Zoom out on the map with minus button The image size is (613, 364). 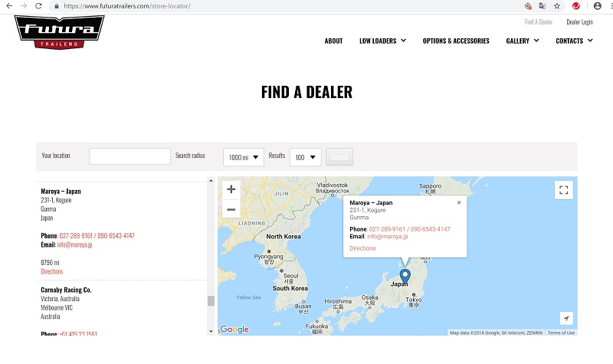231,209
